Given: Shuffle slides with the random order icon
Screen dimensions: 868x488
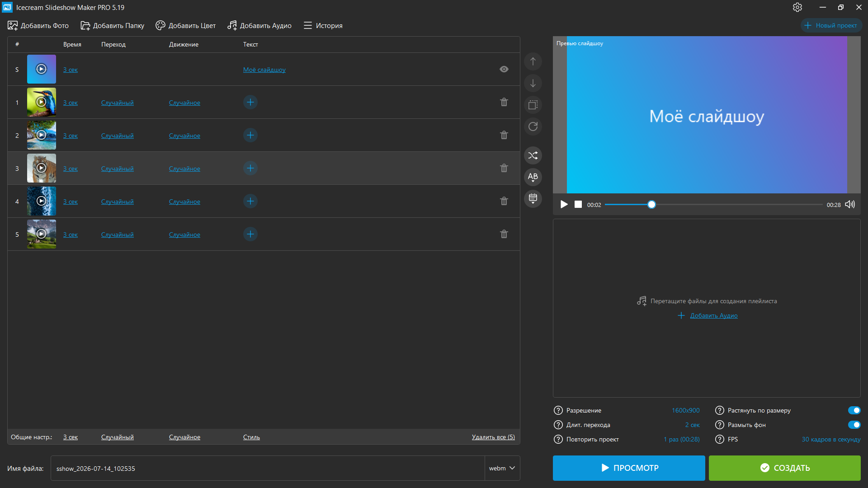Looking at the screenshot, I should (x=533, y=155).
